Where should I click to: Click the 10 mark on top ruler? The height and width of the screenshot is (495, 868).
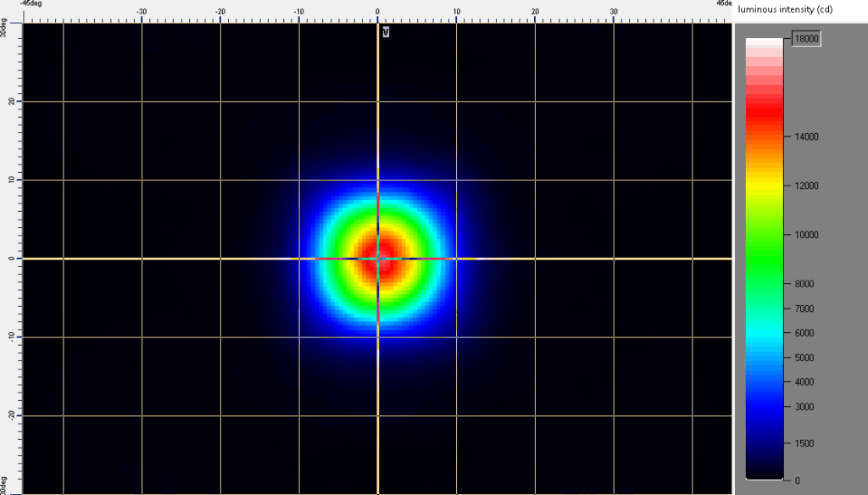[456, 12]
